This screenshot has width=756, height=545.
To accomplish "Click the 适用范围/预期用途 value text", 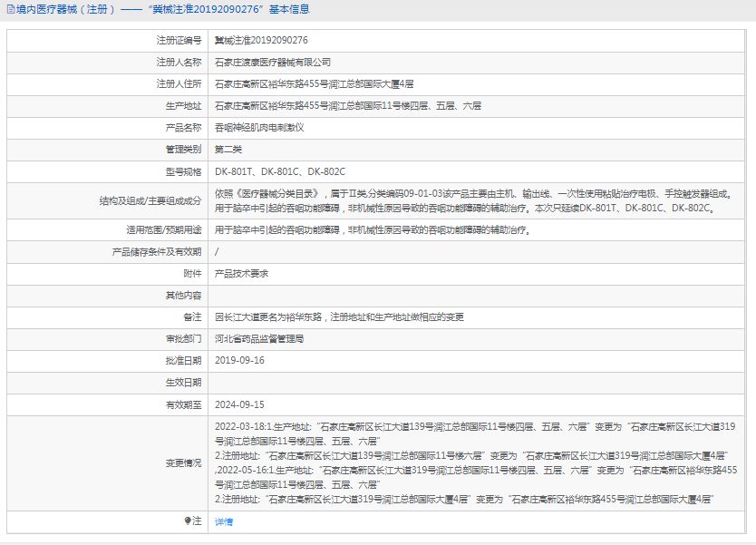I will 372,230.
